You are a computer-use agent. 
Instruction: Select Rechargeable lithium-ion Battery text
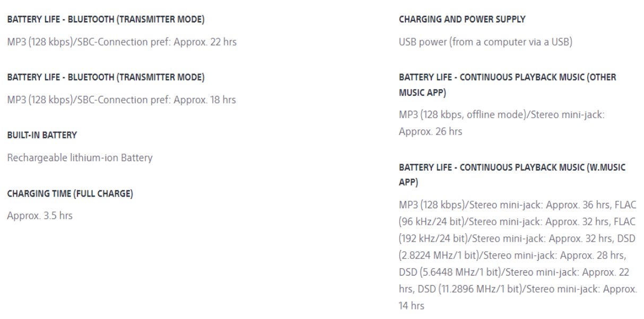(80, 157)
